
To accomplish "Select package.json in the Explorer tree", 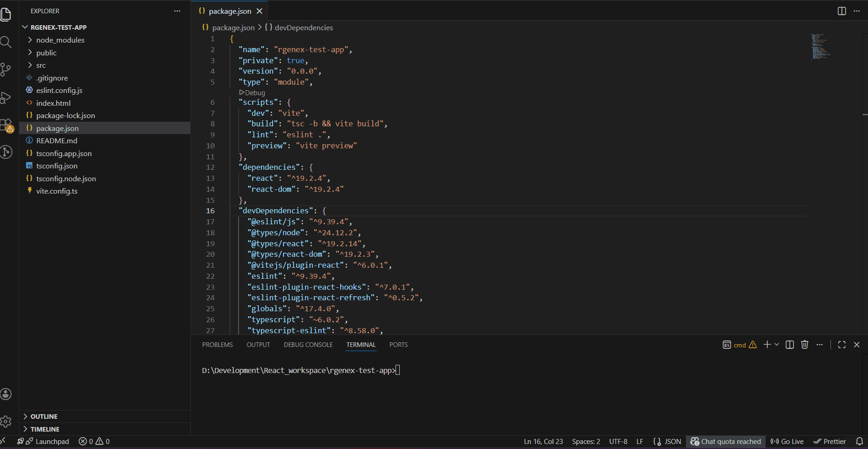I will coord(105,128).
